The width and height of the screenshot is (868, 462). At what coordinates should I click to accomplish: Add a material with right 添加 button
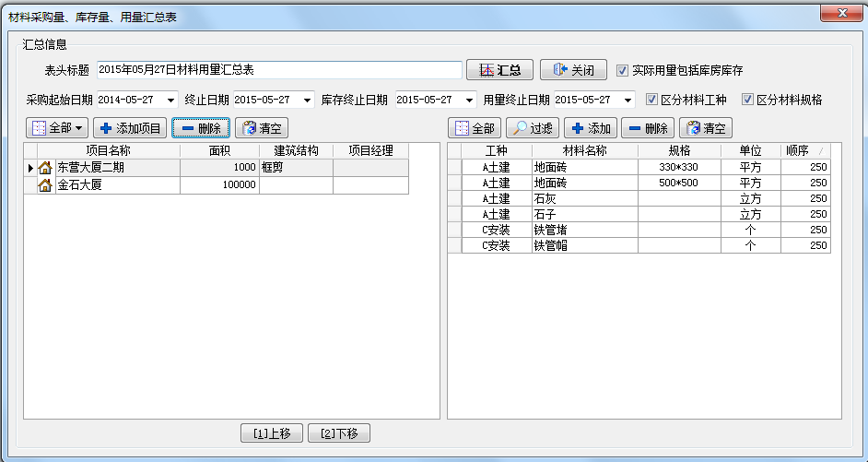click(590, 128)
